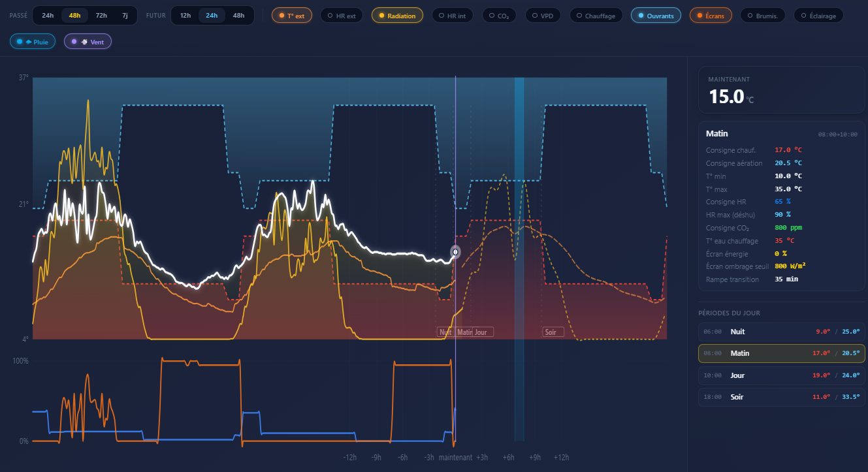Click the Consigne HR value 65 %
Image resolution: width=868 pixels, height=472 pixels.
782,202
